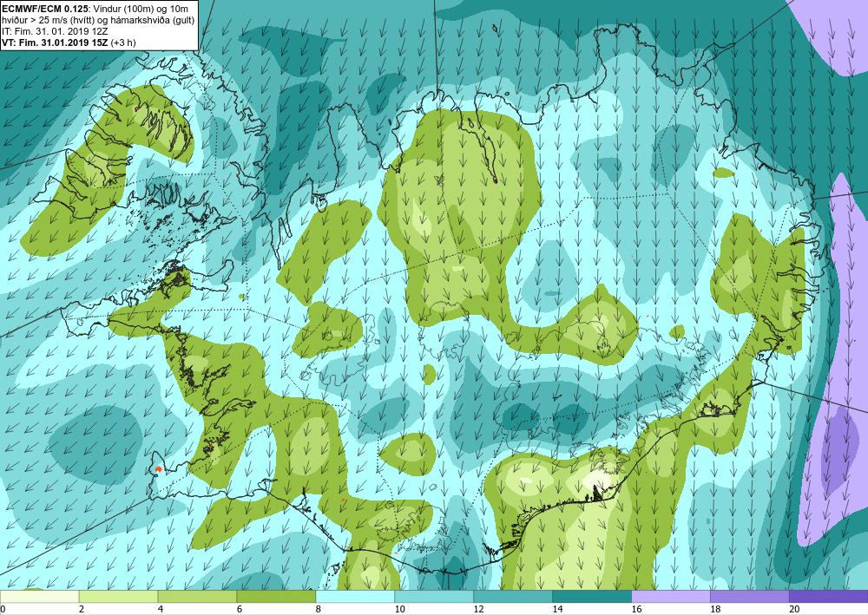Click the legend scale label "6"
The image size is (868, 615).
pos(240,609)
